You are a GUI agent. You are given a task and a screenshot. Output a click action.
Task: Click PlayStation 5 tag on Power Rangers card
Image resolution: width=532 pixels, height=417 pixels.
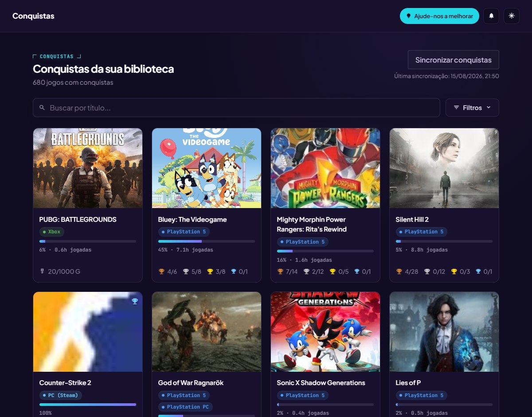tap(303, 242)
